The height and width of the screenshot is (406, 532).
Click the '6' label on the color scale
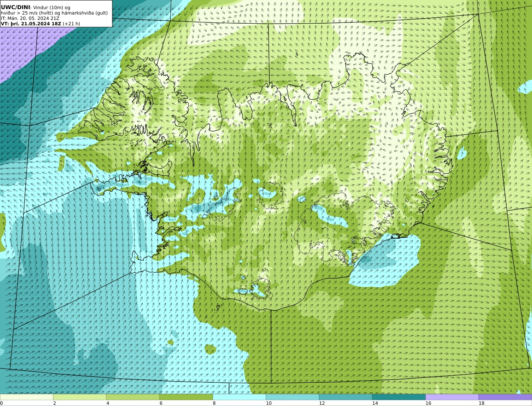tap(161, 403)
